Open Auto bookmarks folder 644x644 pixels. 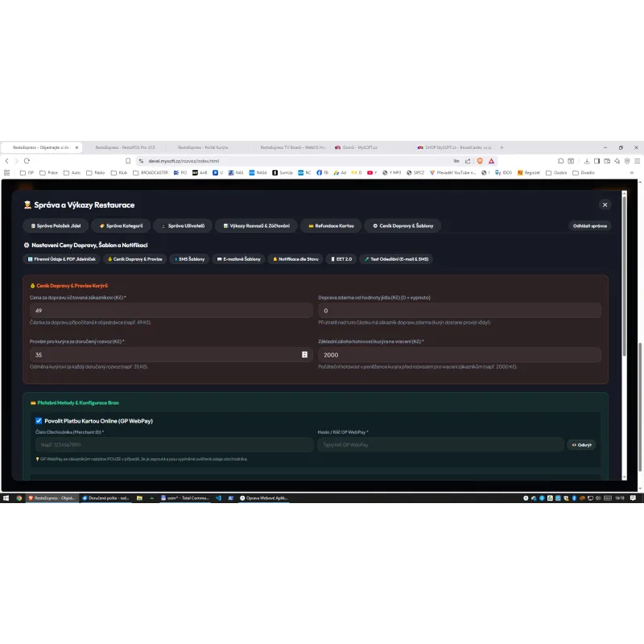coord(72,172)
